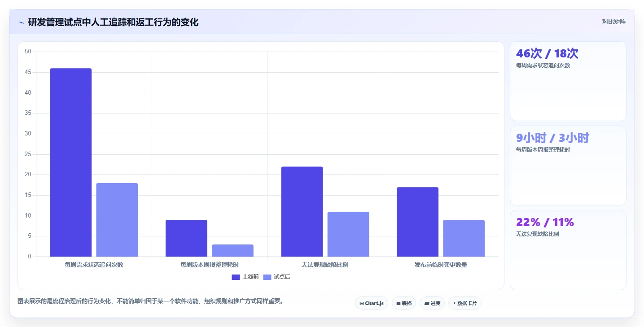Viewport: 644px width, 327px height.
Task: Select the Chart.js pill
Action: click(x=372, y=303)
